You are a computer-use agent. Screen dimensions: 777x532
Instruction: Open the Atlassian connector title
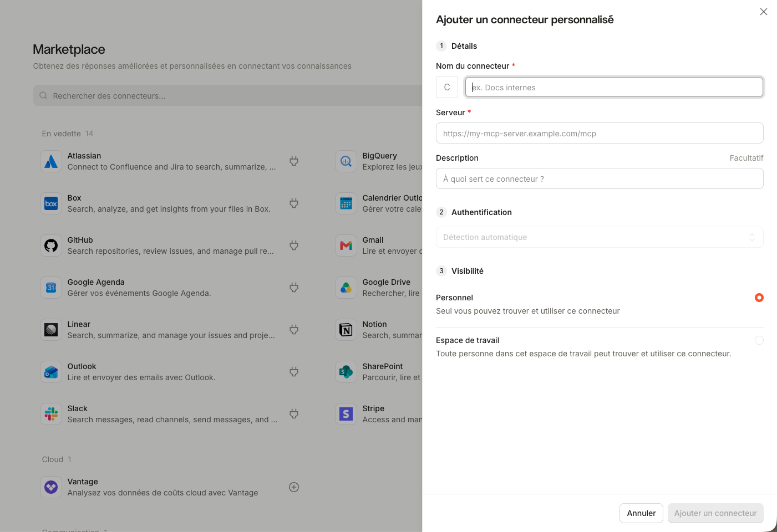pos(84,156)
